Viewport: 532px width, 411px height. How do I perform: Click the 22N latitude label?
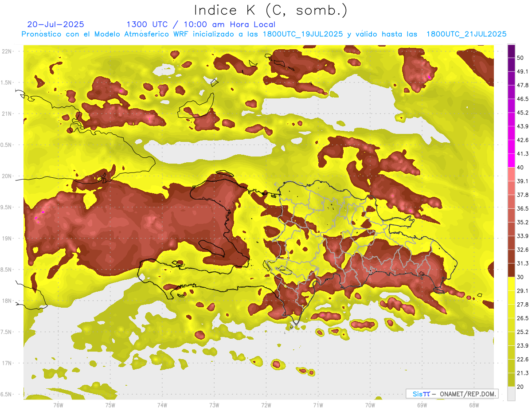[7, 51]
